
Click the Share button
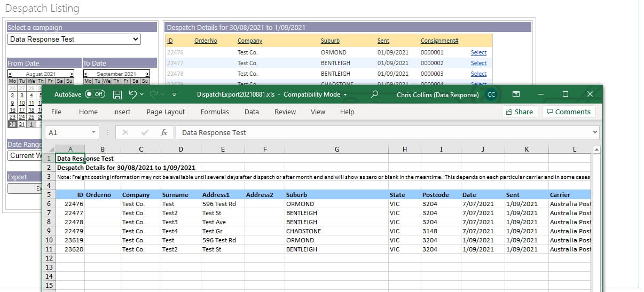pos(518,112)
